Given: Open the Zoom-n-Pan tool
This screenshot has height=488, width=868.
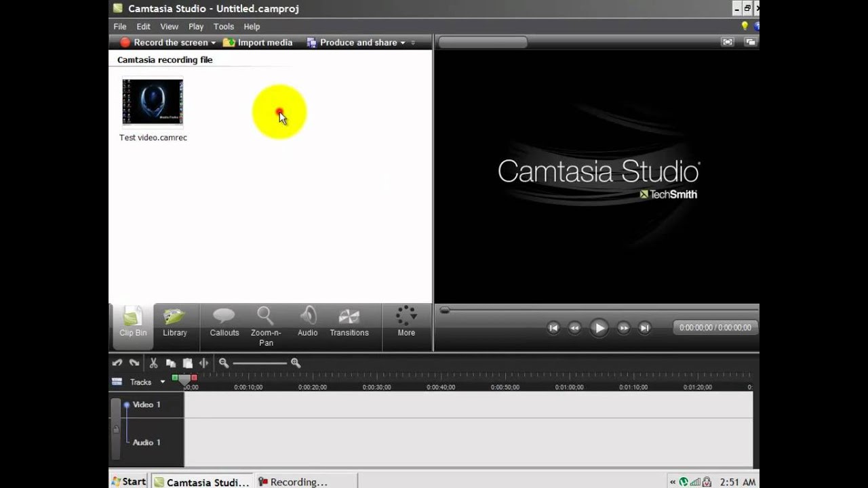Looking at the screenshot, I should 266,327.
